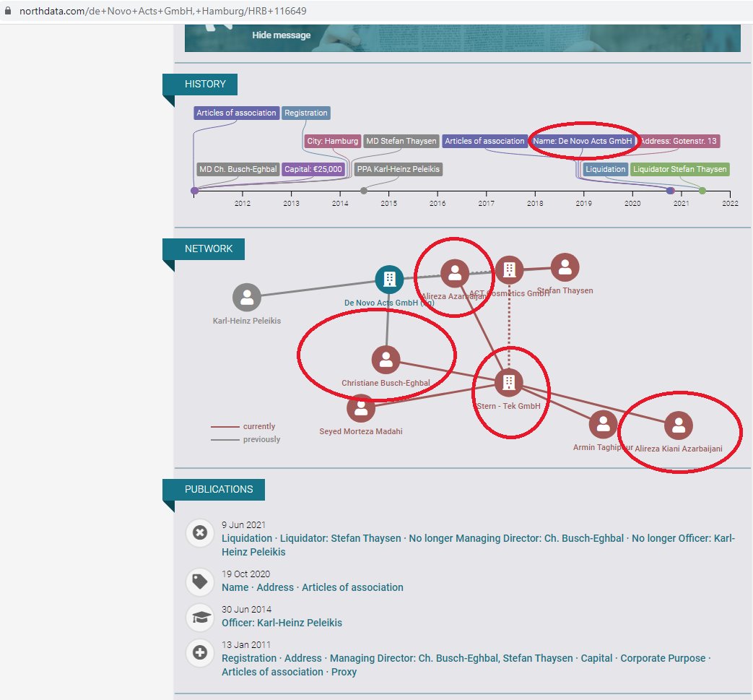The image size is (753, 700).
Task: Click the City: Hamburg timeline tag
Action: pyautogui.click(x=332, y=142)
